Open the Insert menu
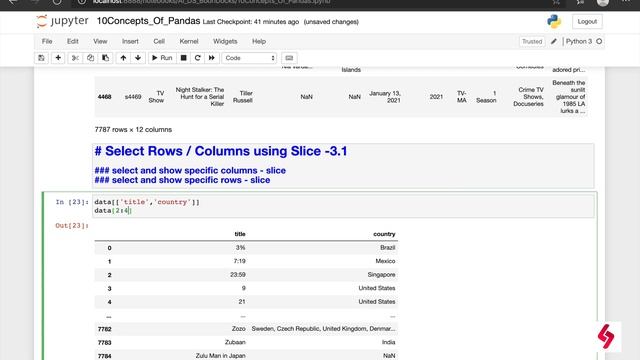The width and height of the screenshot is (640, 360). coord(130,41)
